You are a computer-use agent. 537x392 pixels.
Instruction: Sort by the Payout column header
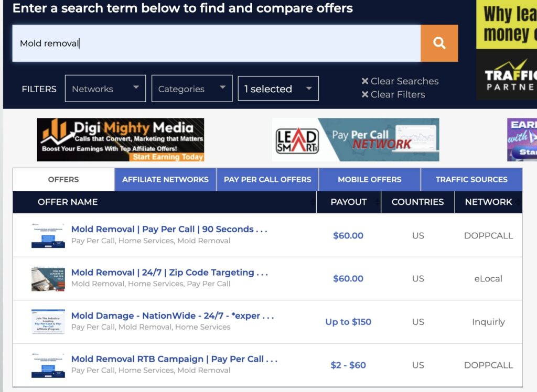[x=349, y=202]
